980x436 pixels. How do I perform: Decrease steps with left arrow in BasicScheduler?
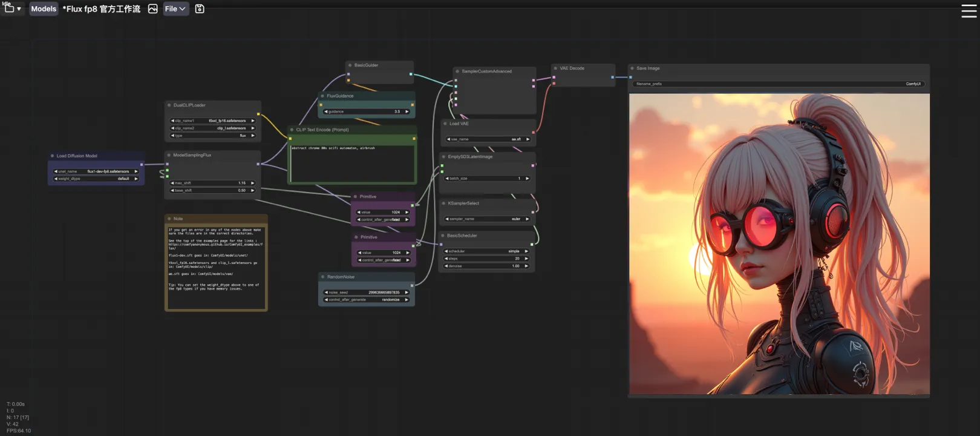(x=446, y=259)
